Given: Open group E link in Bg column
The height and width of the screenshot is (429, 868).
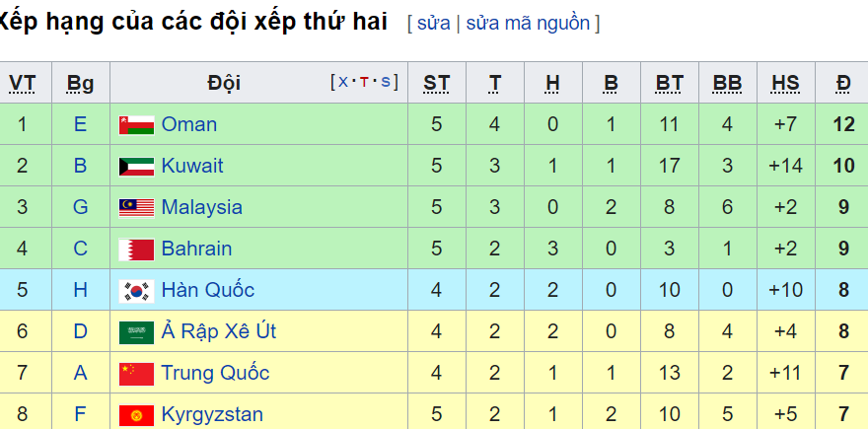Looking at the screenshot, I should (x=80, y=124).
